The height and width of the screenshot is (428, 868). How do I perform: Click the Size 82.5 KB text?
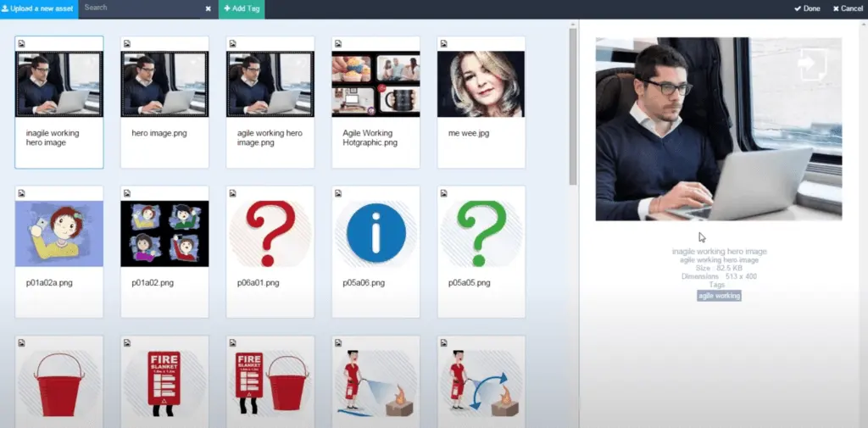pyautogui.click(x=719, y=268)
